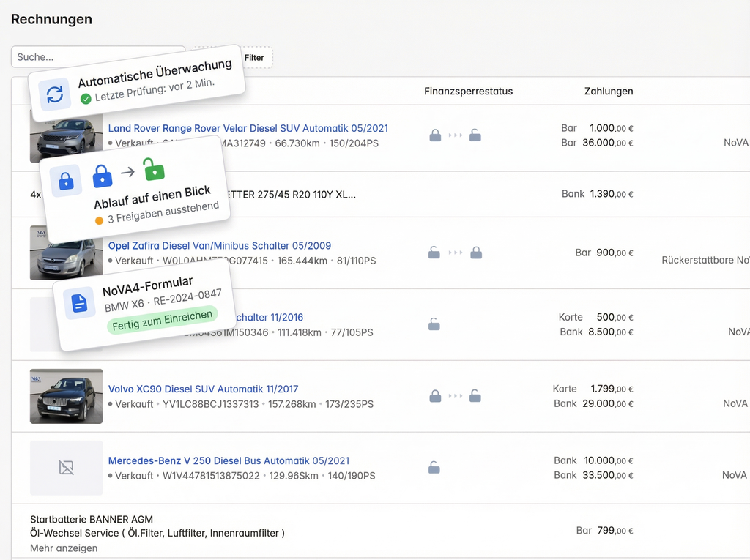Click open lock icon in Mercedes-Benz V 250 row
Screen dimensions: 750x560
pos(434,468)
